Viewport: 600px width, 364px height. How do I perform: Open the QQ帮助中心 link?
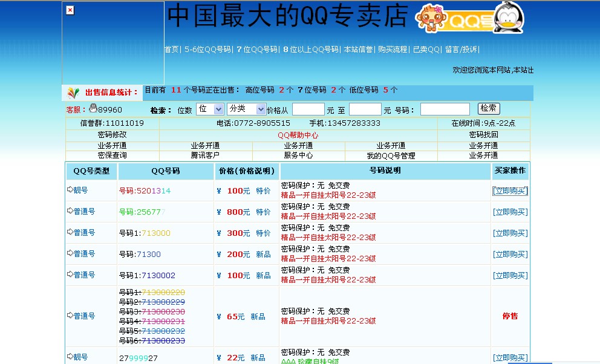298,135
